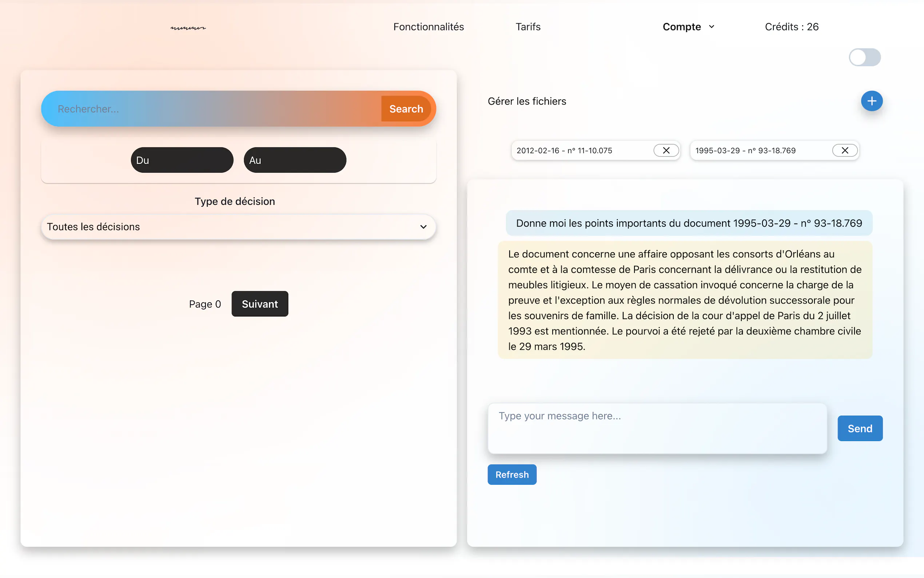Open the Au end date picker
Viewport: 924px width, 578px height.
295,160
